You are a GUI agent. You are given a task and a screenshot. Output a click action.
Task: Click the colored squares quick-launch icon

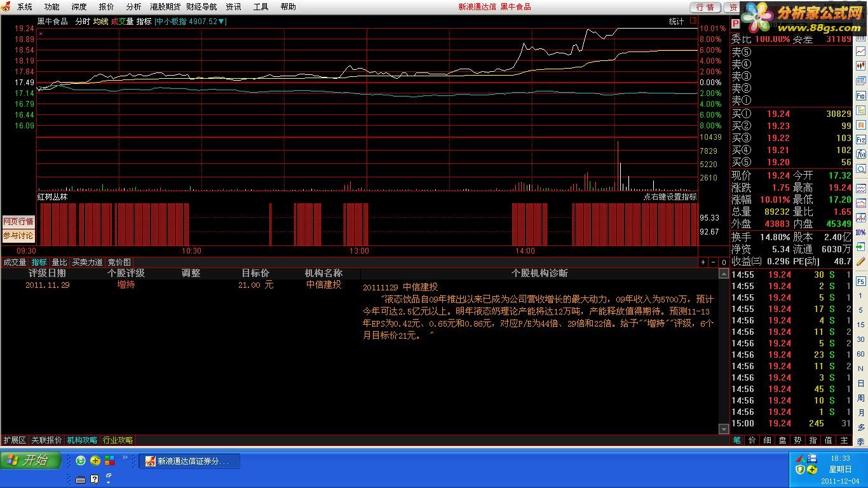coord(110,461)
